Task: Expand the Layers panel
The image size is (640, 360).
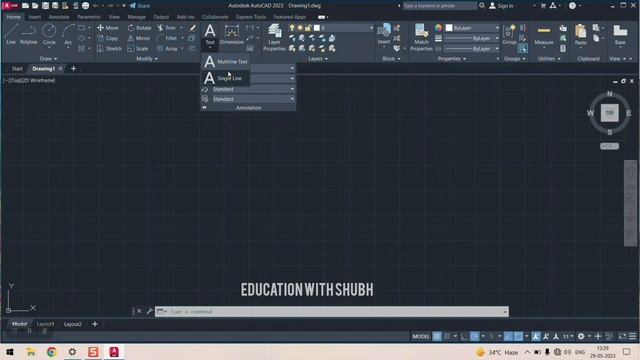Action: 318,59
